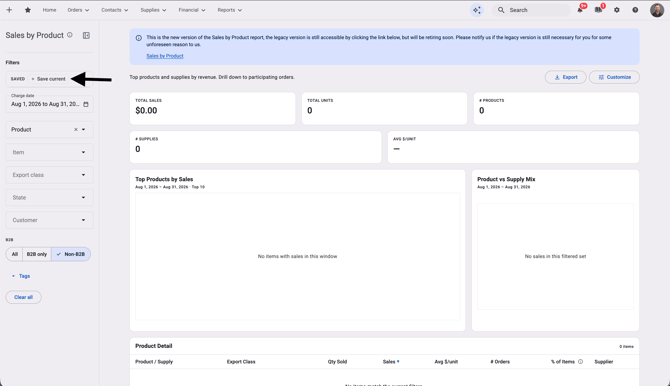This screenshot has height=386, width=670.
Task: Go to the Home page
Action: 49,10
